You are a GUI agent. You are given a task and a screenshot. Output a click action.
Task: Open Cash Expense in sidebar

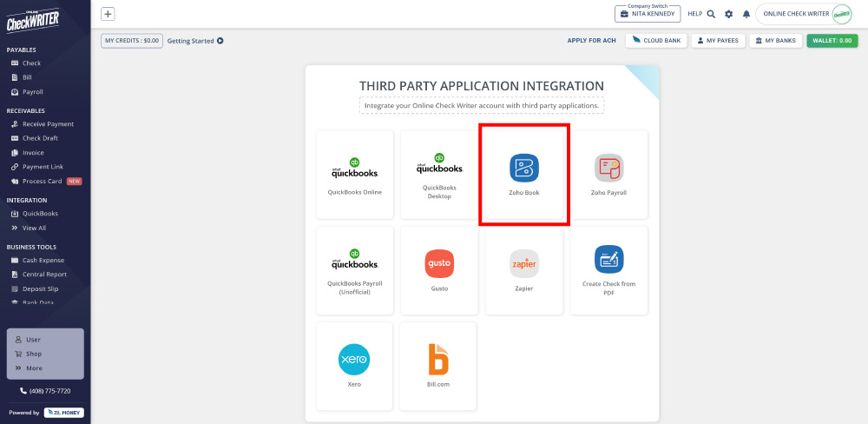[45, 260]
